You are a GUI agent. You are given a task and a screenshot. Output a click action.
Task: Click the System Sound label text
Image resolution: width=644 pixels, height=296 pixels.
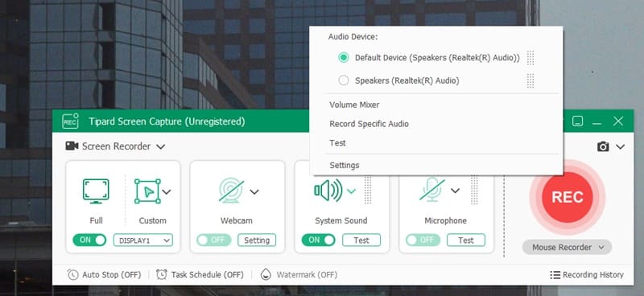point(341,220)
